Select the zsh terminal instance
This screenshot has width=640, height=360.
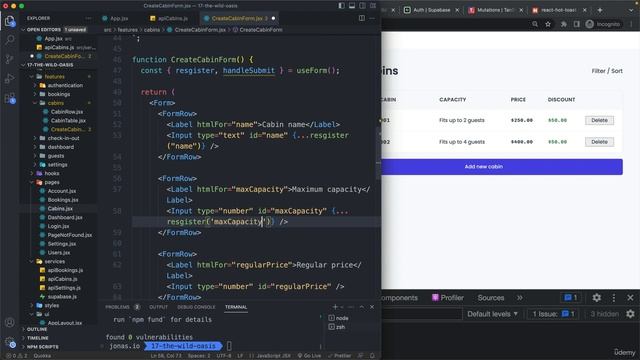click(337, 327)
